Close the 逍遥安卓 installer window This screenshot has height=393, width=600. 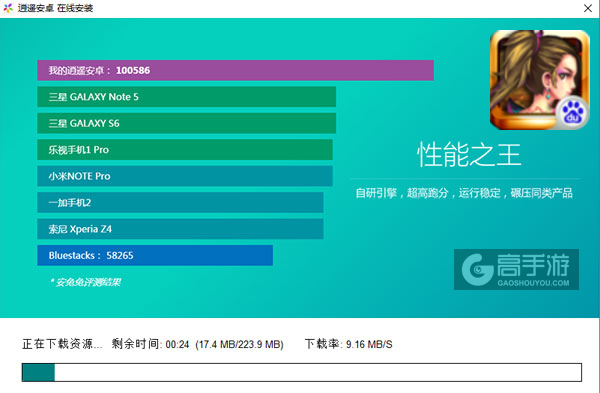[x=588, y=8]
